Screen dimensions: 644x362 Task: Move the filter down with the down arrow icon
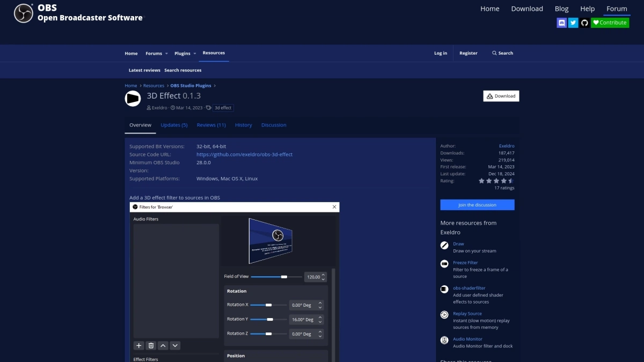coord(175,345)
